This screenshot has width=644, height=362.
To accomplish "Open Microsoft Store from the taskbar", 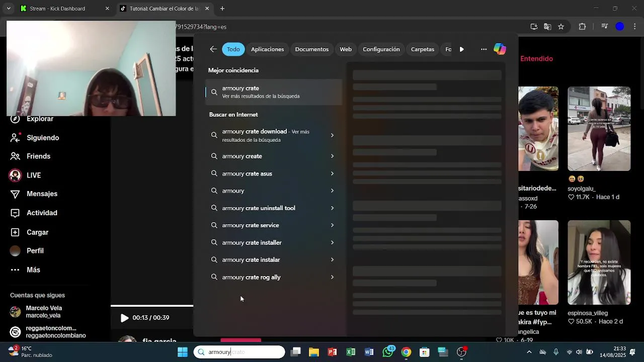I will pos(424,352).
